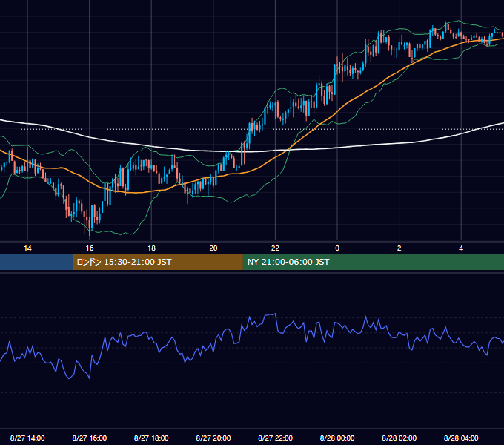The height and width of the screenshot is (445, 504).
Task: Click the 8/27 14:00 date label
Action: click(27, 438)
